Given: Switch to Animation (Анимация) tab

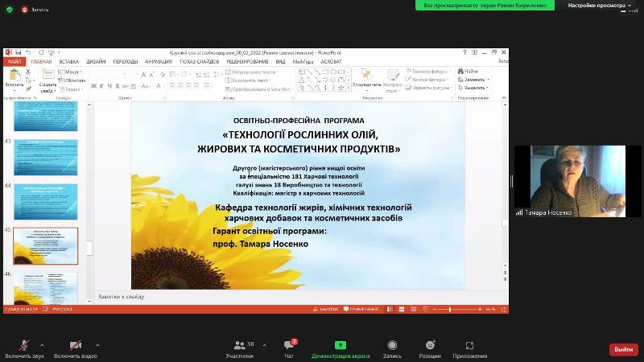Looking at the screenshot, I should pos(159,62).
